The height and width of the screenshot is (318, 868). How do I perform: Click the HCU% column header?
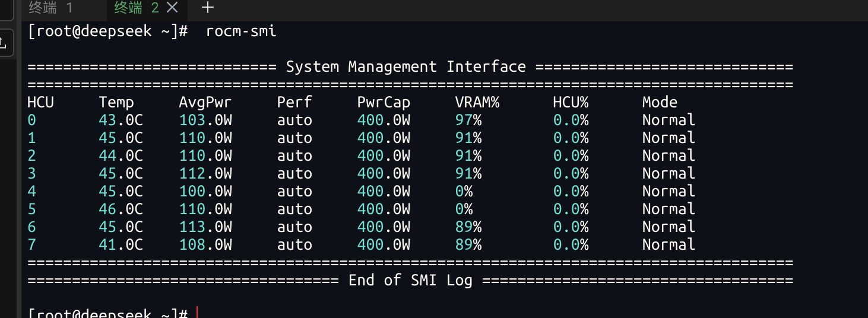tap(571, 102)
